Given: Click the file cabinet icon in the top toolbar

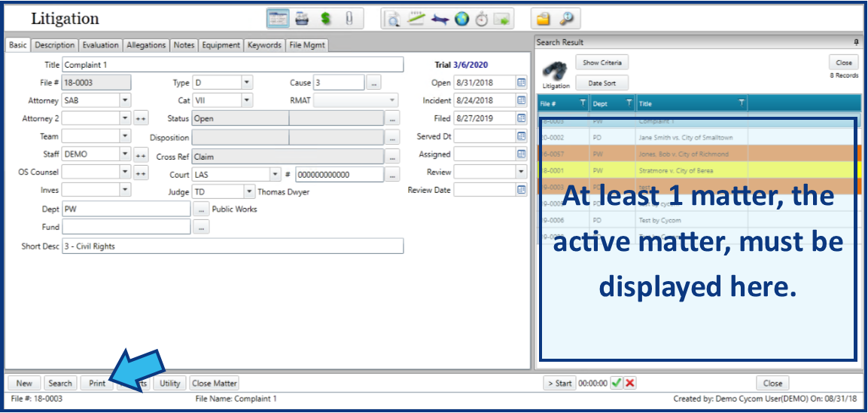Looking at the screenshot, I should click(302, 19).
